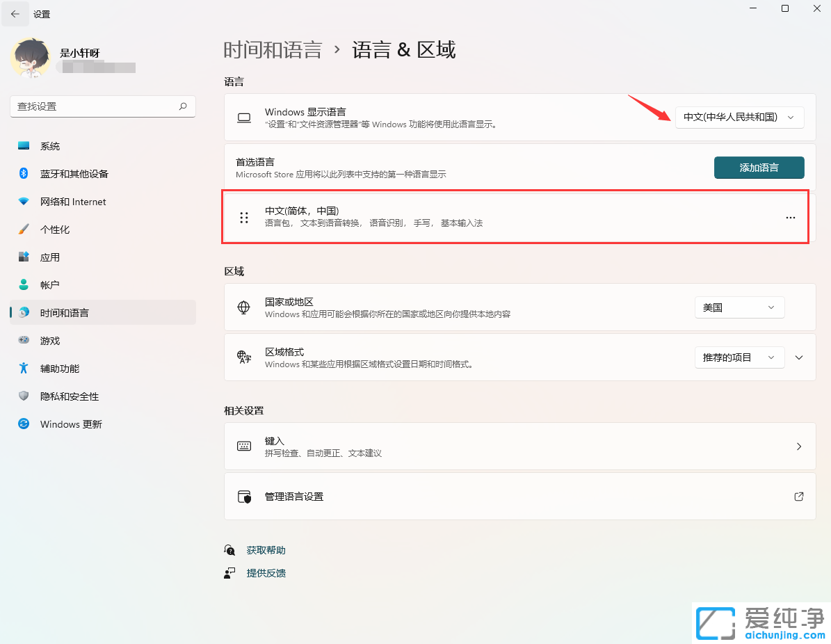The image size is (831, 644).
Task: Click the chevron on the 键入 row
Action: (799, 446)
